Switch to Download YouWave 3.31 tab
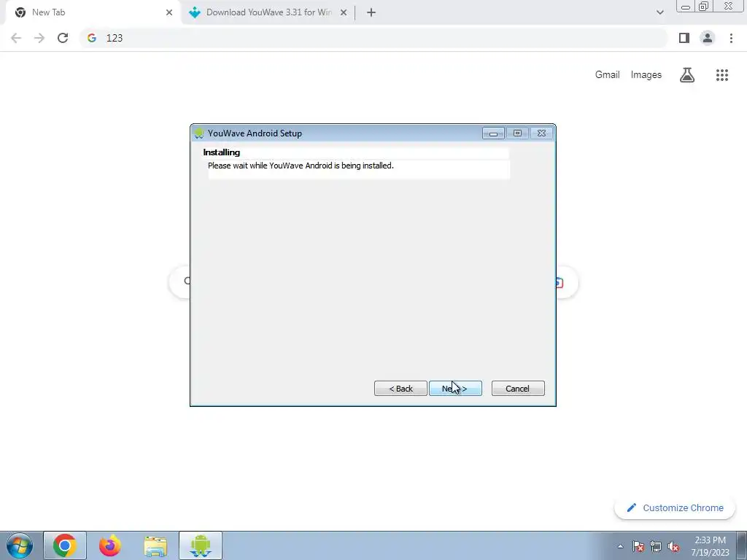This screenshot has height=560, width=747. click(268, 12)
